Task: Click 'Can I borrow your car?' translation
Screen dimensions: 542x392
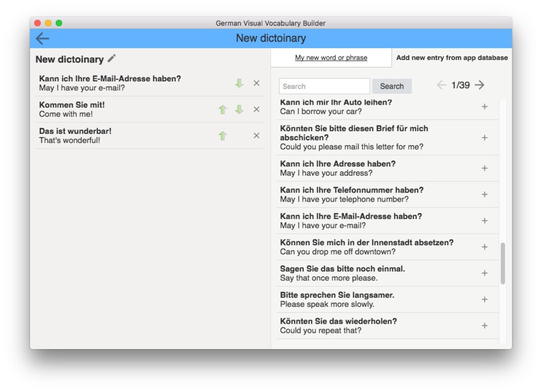Action: [321, 112]
